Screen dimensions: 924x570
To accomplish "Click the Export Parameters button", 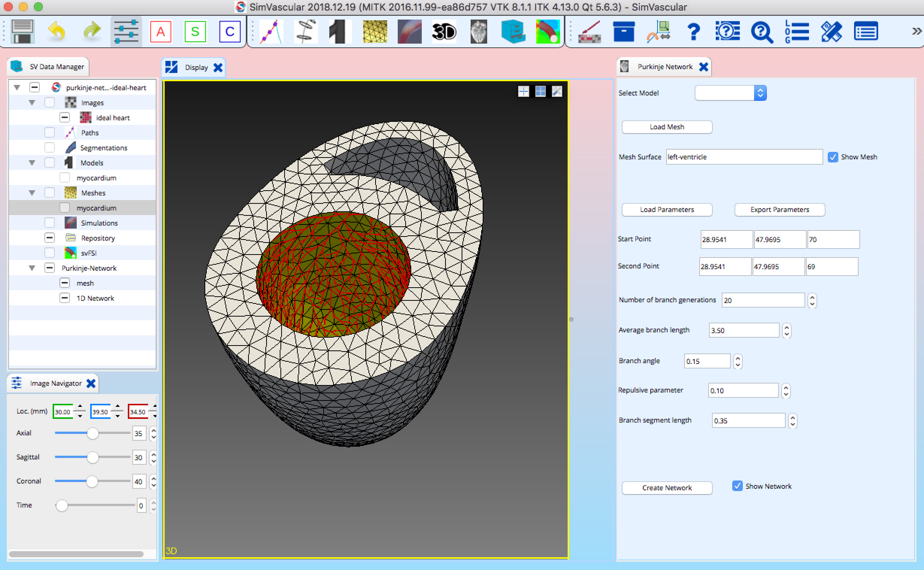I will [779, 209].
